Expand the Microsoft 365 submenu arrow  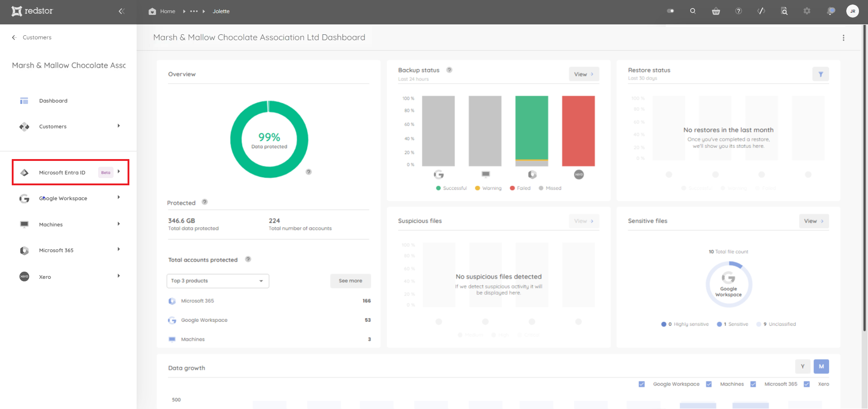point(119,249)
